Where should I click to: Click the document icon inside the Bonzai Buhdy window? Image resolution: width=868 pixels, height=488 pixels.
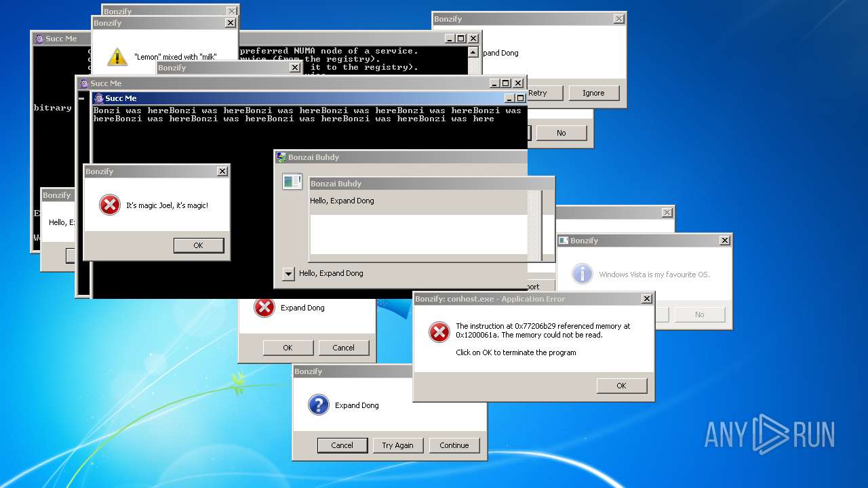point(292,181)
